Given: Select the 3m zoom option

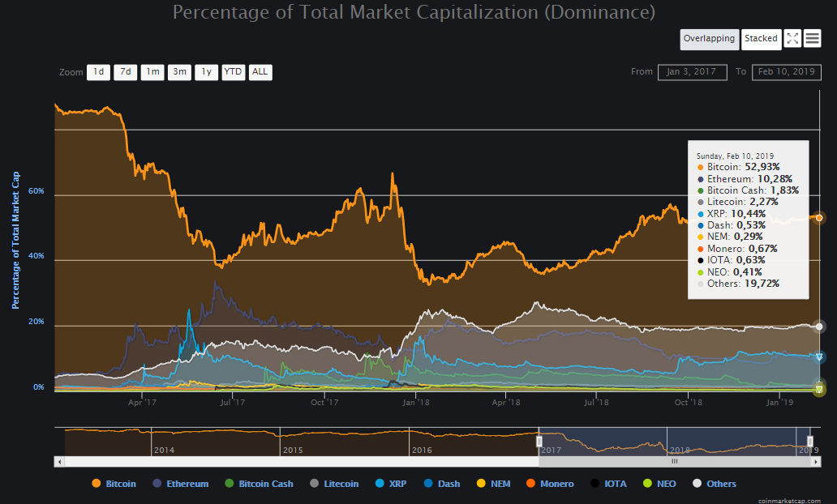Looking at the screenshot, I should [179, 72].
